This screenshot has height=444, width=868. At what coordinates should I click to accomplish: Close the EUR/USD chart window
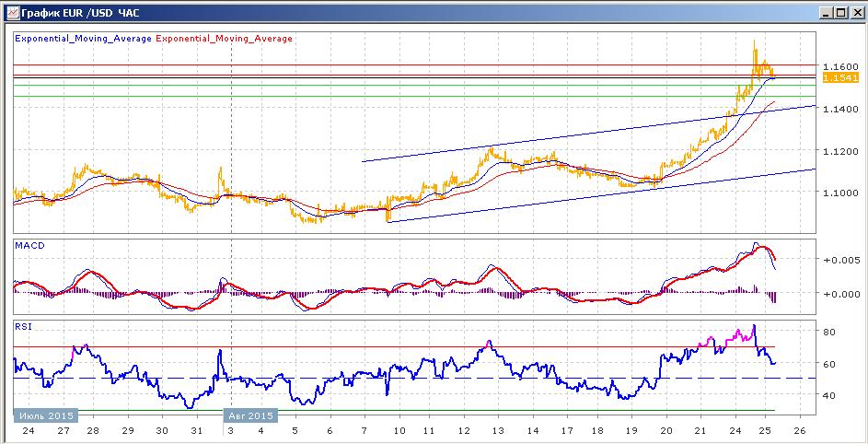[x=852, y=12]
